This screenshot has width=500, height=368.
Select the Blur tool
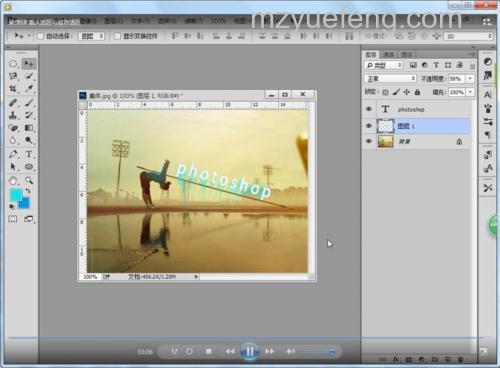click(13, 140)
